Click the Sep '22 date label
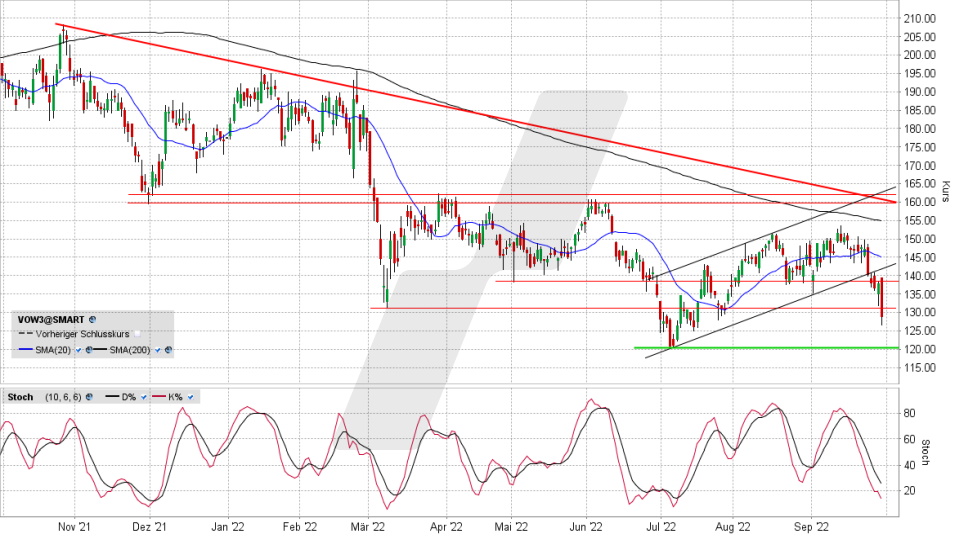 click(811, 527)
